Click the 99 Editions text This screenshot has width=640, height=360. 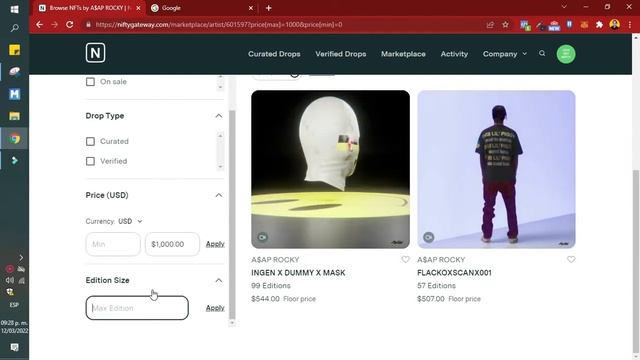[x=271, y=286]
